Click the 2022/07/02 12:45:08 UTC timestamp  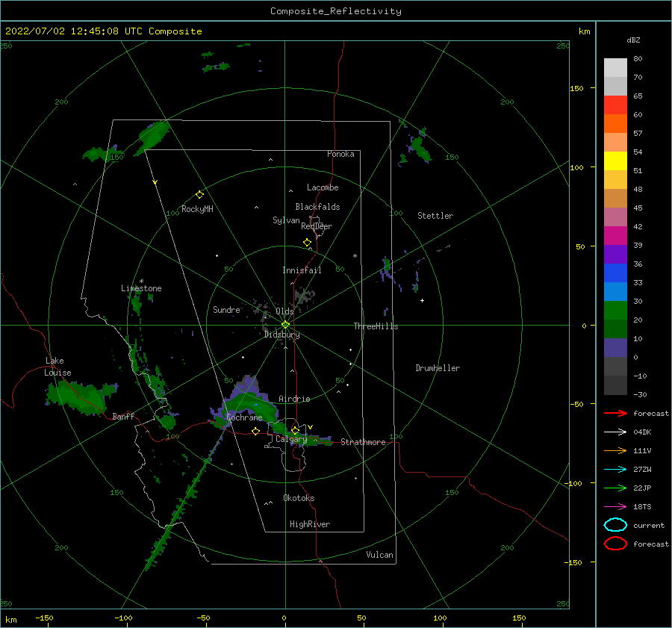point(73,31)
